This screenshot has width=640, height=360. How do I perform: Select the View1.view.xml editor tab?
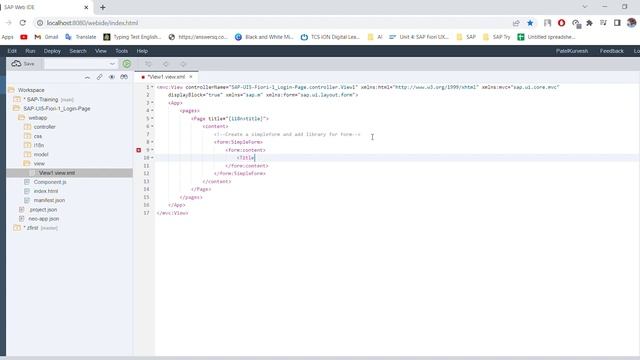166,77
